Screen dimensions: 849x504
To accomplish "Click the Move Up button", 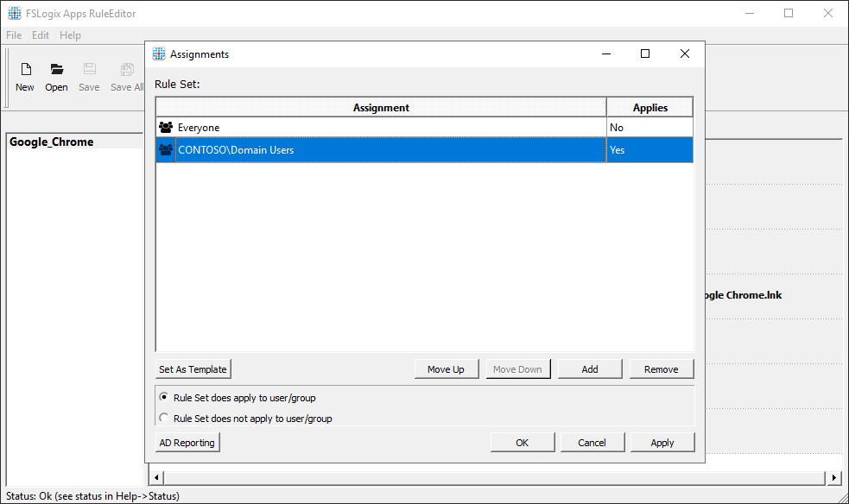I will click(x=446, y=369).
